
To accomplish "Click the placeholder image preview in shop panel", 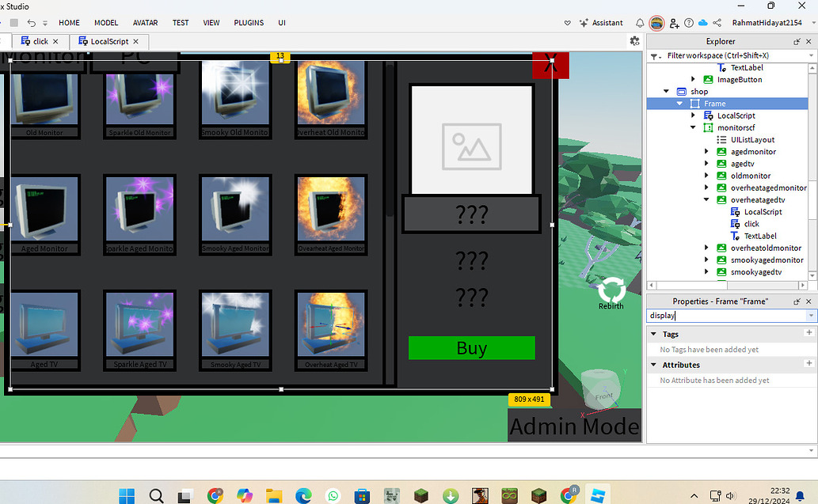I will pos(472,140).
